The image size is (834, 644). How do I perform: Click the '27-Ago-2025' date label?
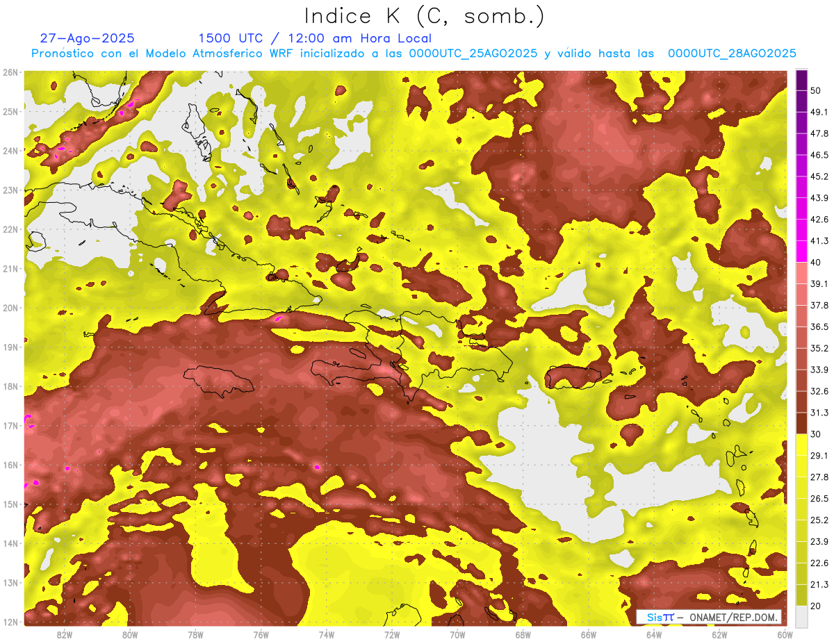pos(88,39)
